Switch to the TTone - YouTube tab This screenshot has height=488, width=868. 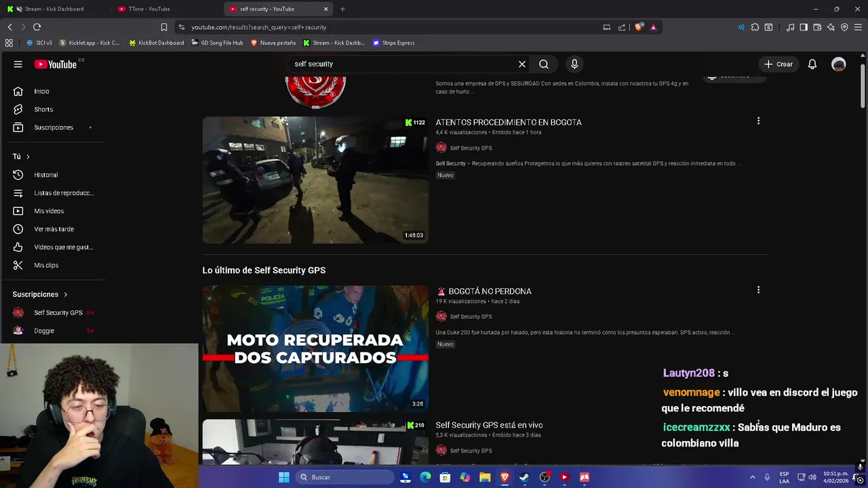click(166, 9)
